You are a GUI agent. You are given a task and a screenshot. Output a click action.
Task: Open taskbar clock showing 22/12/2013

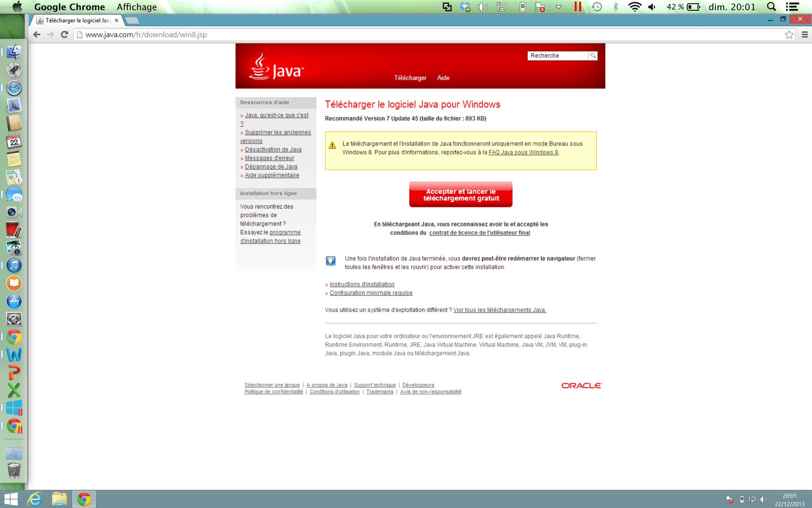[789, 500]
